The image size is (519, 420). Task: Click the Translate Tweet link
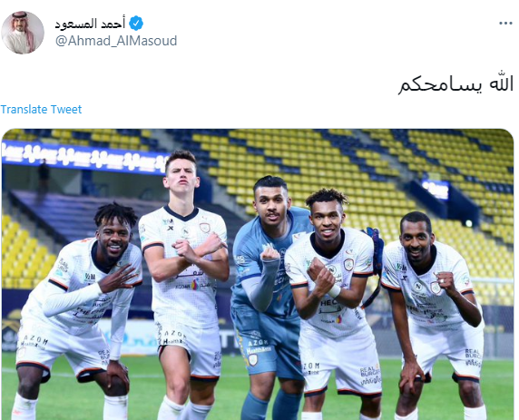41,109
